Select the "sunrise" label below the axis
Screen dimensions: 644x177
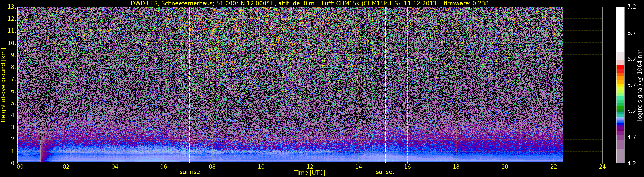[190, 172]
